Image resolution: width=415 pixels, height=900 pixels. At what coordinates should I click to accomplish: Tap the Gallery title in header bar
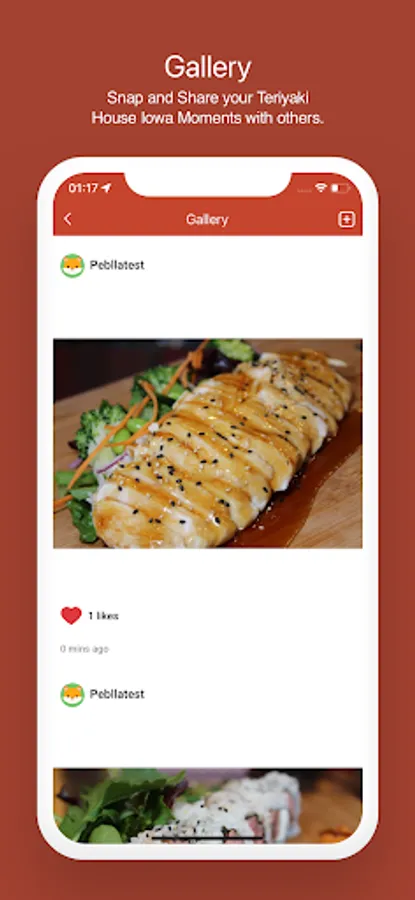point(207,219)
